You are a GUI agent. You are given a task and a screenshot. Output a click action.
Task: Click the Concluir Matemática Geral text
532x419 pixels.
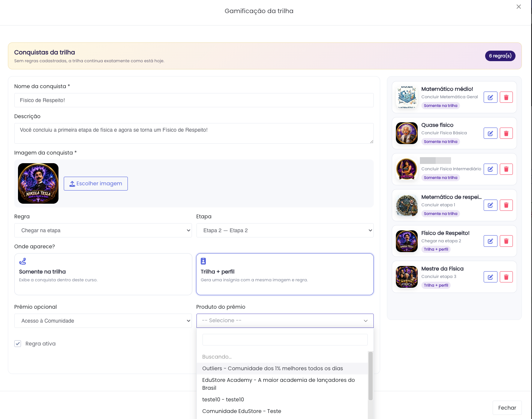450,97
